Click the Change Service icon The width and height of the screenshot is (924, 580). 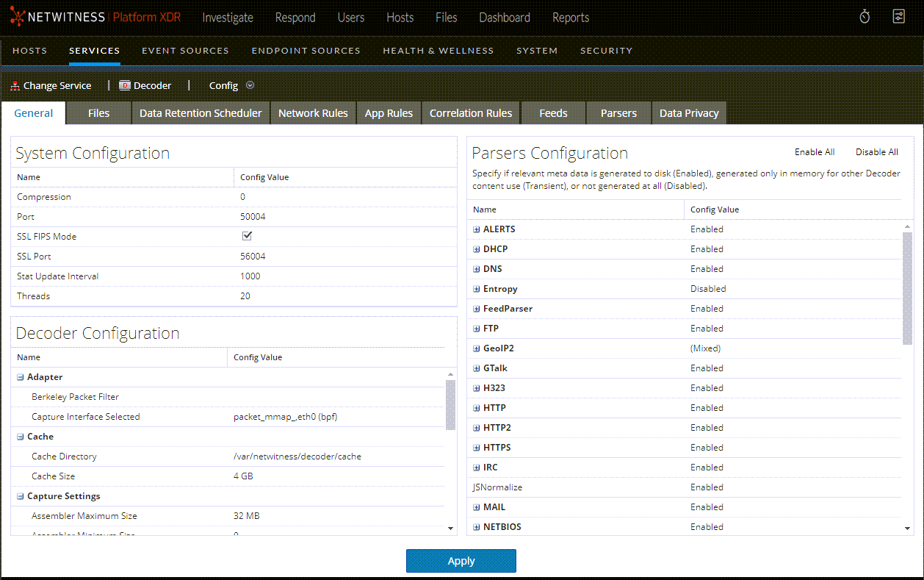[15, 85]
